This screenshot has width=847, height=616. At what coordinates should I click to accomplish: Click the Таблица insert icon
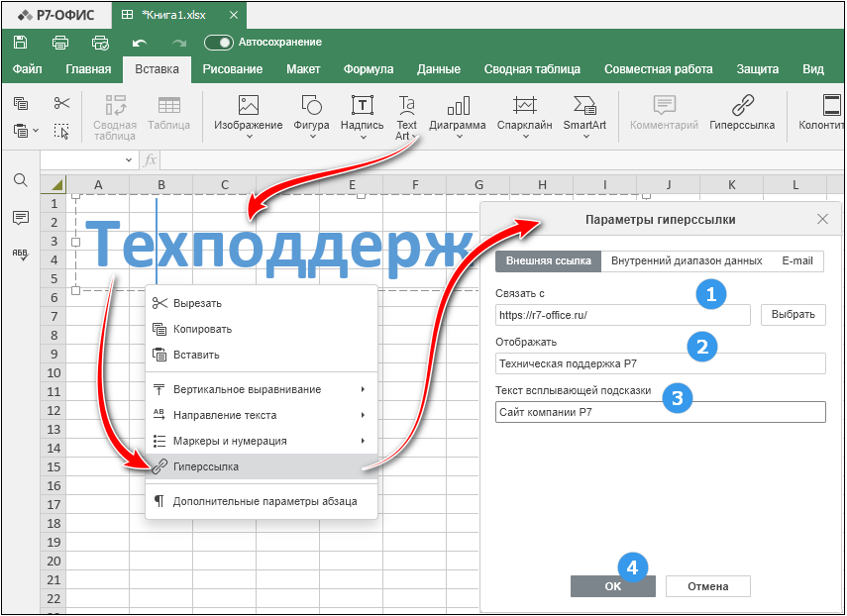(x=169, y=113)
